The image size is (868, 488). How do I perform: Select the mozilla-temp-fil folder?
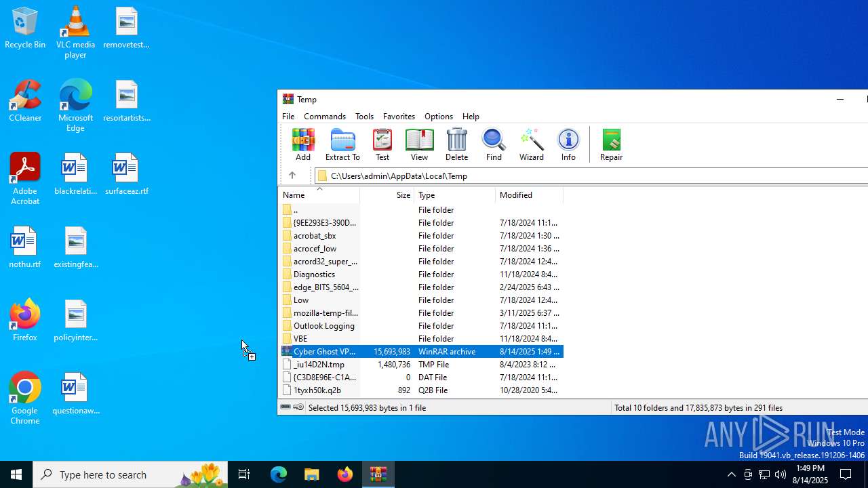pyautogui.click(x=422, y=313)
